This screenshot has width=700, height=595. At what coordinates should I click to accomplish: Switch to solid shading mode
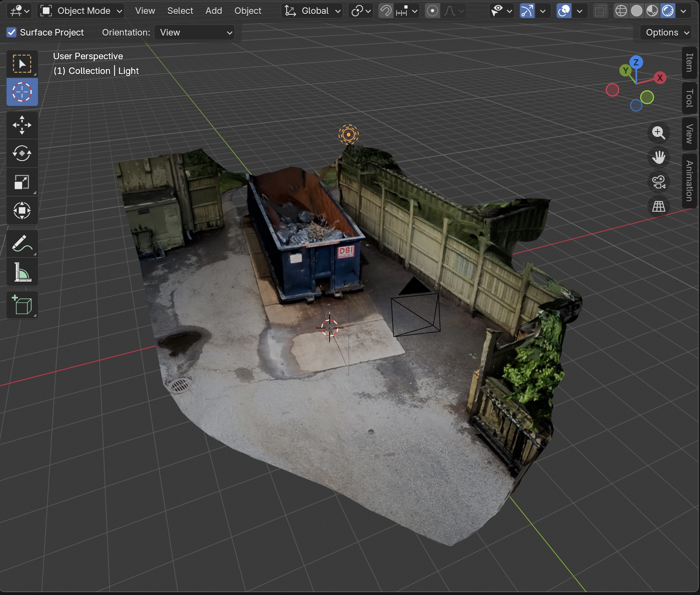636,11
